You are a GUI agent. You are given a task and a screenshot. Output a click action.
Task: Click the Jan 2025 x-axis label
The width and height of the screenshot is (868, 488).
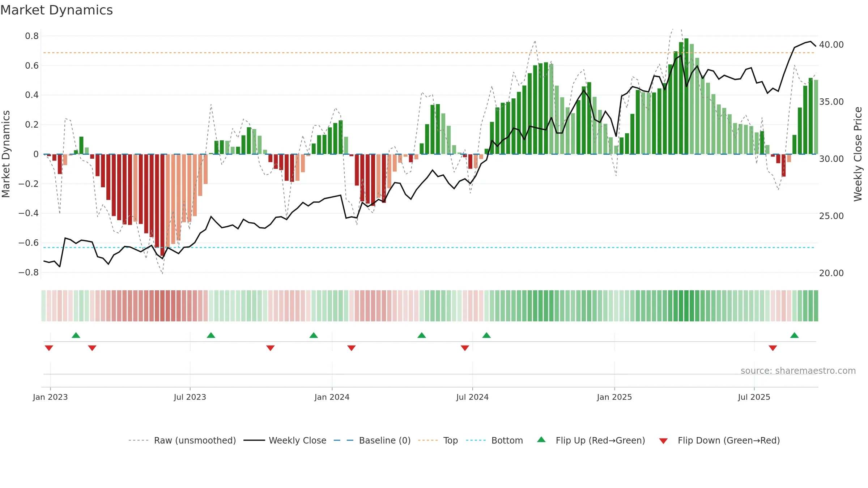pyautogui.click(x=614, y=397)
